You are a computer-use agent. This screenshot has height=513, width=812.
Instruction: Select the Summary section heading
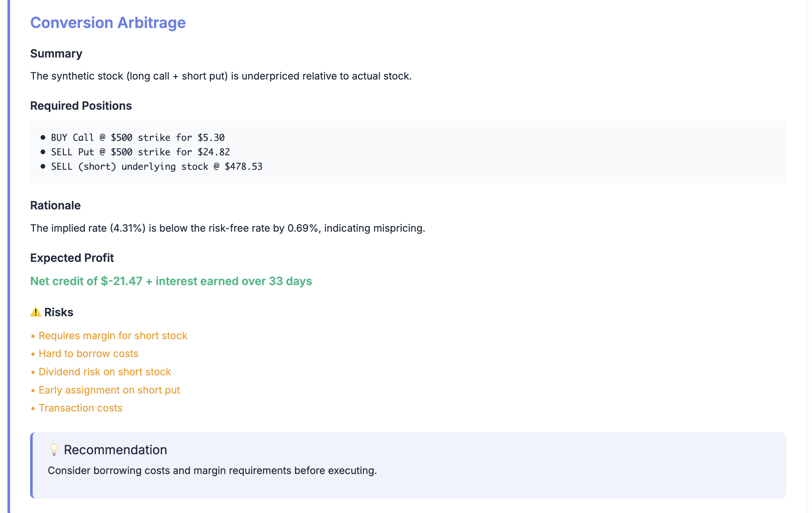click(56, 53)
